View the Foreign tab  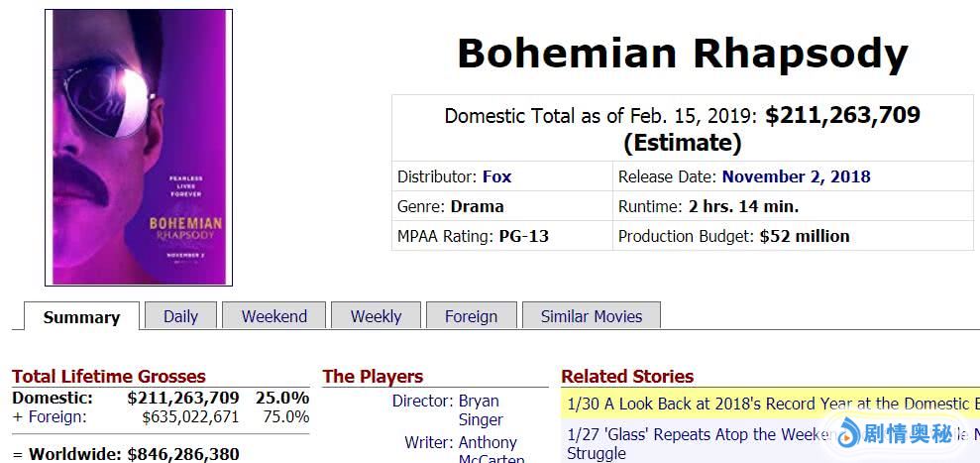471,316
